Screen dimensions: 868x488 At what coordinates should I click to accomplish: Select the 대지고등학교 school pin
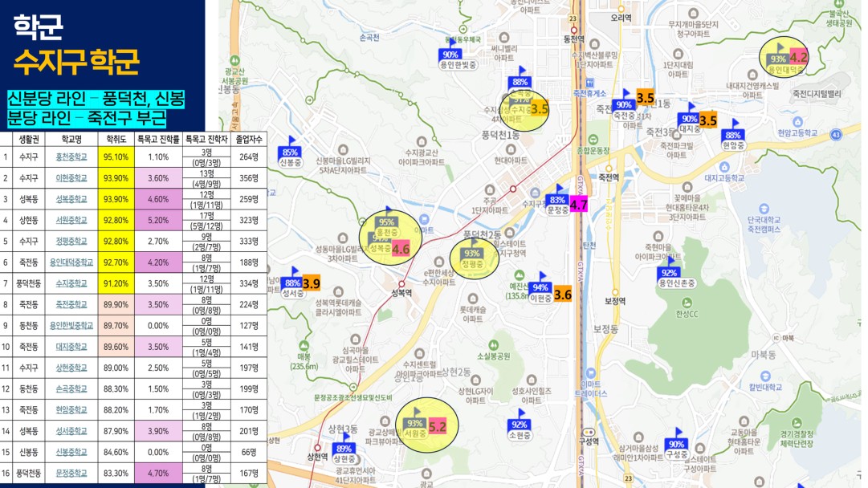click(725, 166)
